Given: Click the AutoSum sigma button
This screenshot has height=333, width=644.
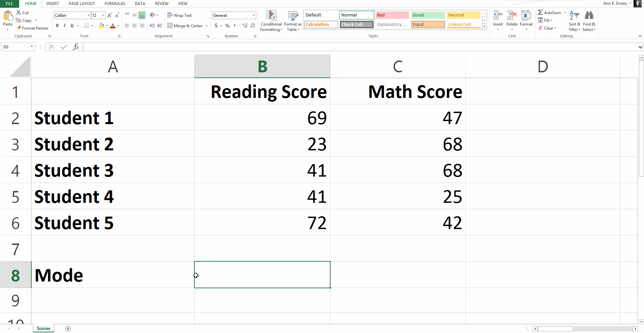Looking at the screenshot, I should point(550,12).
